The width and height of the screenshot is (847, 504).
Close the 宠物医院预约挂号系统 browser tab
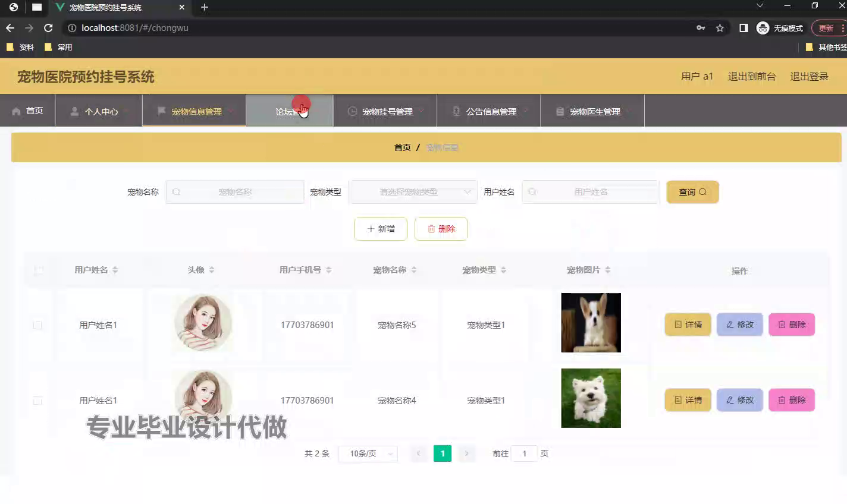pyautogui.click(x=182, y=7)
